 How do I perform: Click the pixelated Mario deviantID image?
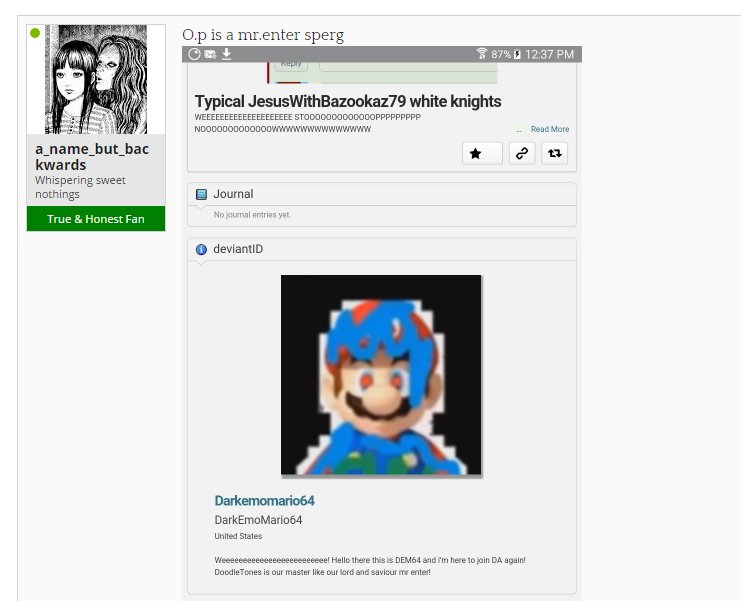[381, 375]
